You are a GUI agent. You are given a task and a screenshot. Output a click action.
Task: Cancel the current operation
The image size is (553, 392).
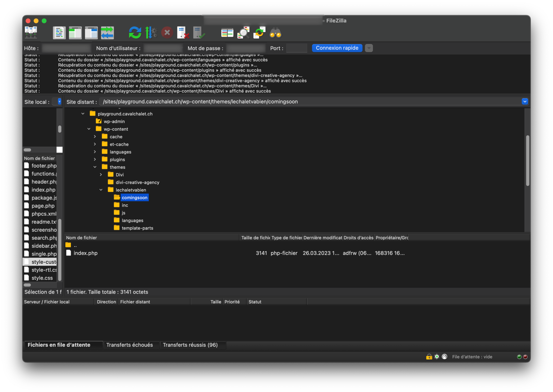[167, 33]
